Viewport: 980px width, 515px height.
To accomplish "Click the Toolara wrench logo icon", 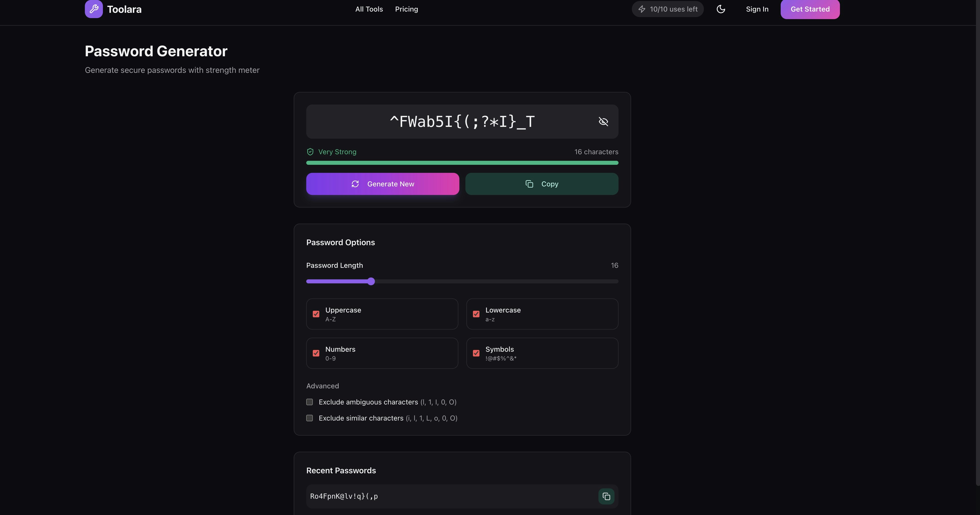I will [94, 9].
